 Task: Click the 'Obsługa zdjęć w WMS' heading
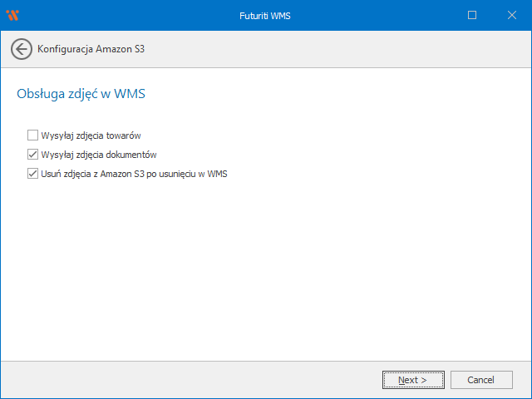(81, 94)
